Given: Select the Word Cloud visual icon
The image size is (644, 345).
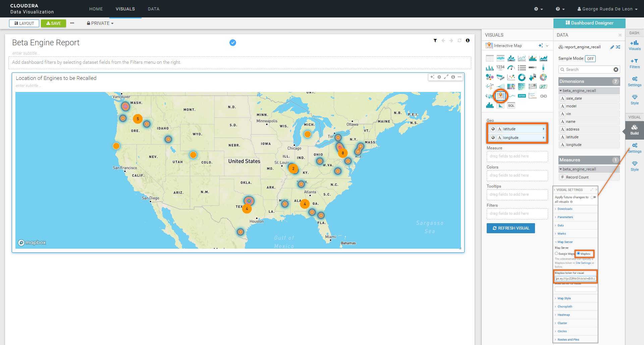Looking at the screenshot, I should (x=500, y=77).
